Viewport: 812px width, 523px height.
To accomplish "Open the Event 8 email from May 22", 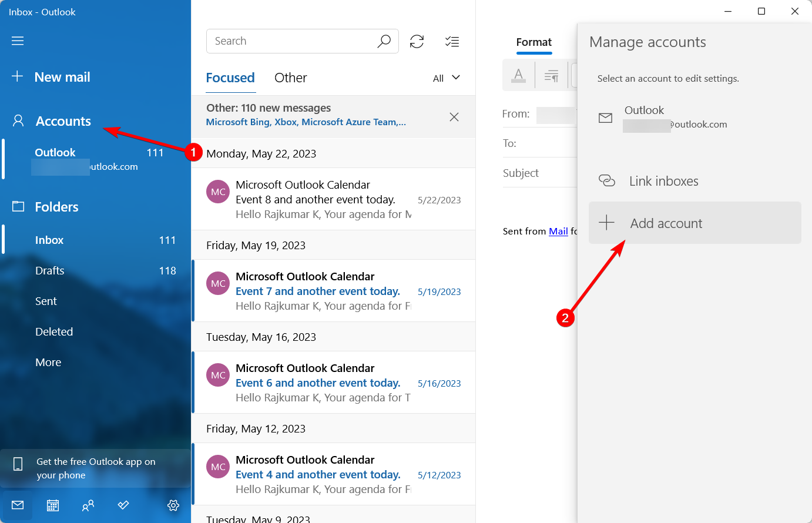I will [x=333, y=199].
